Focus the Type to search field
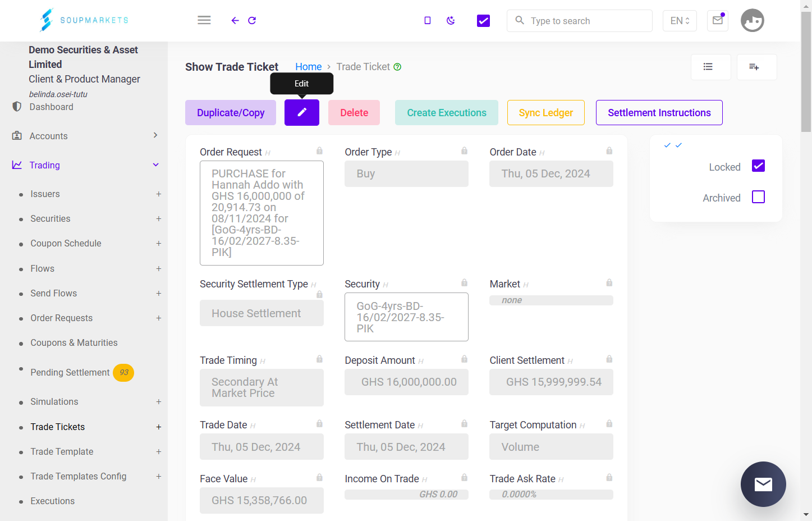 580,21
